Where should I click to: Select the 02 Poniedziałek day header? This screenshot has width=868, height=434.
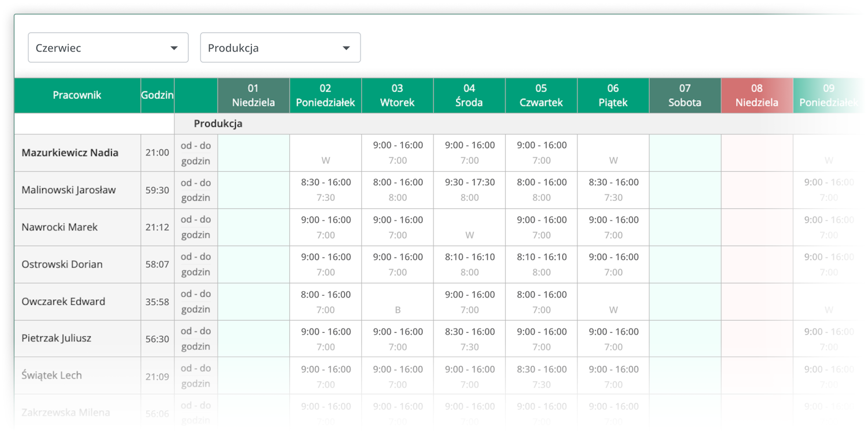(x=325, y=95)
